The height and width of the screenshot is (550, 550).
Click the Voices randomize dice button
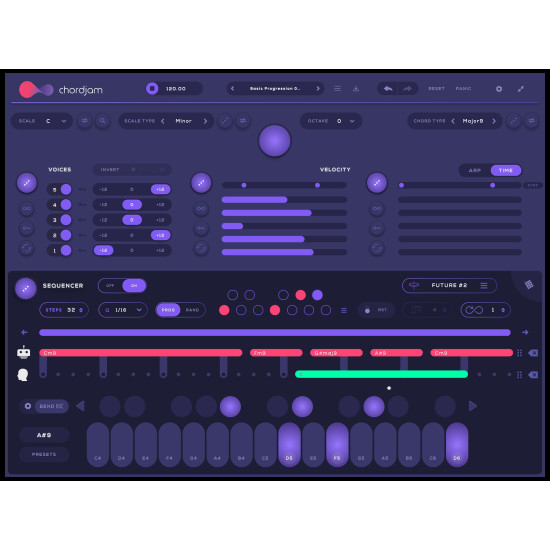27,183
